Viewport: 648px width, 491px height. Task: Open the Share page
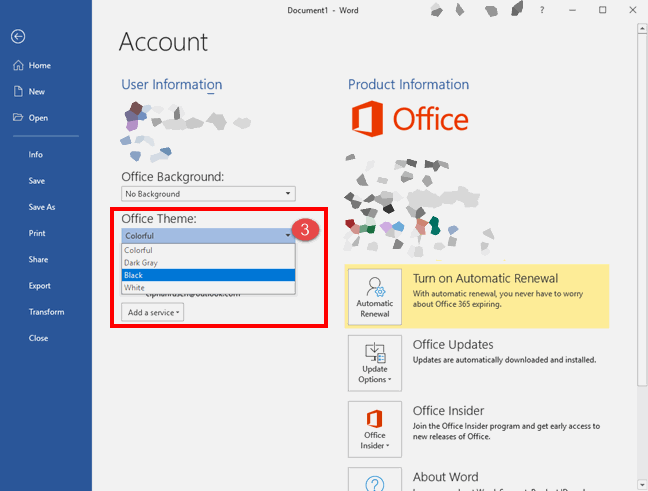[x=38, y=260]
